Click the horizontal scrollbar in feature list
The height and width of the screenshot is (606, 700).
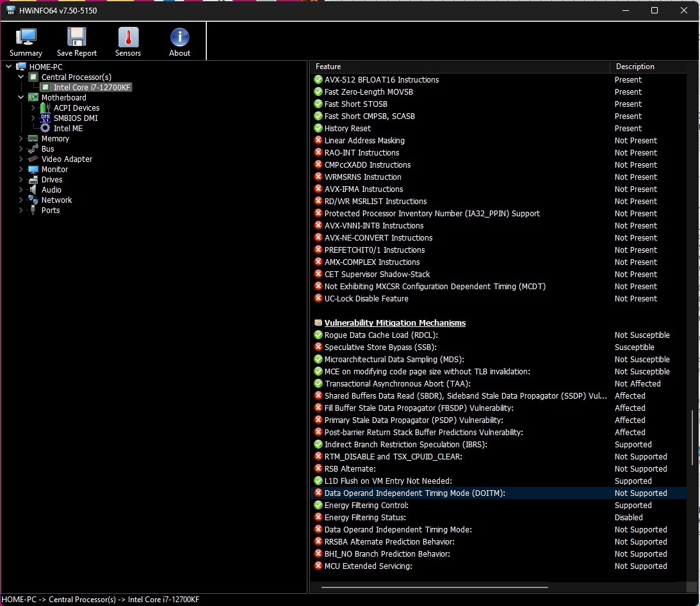click(434, 587)
